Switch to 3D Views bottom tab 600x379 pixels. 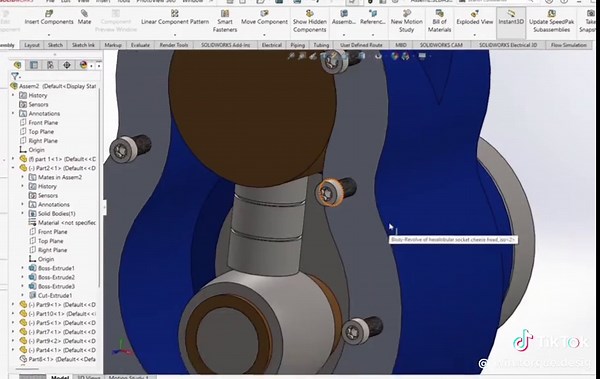(89, 377)
